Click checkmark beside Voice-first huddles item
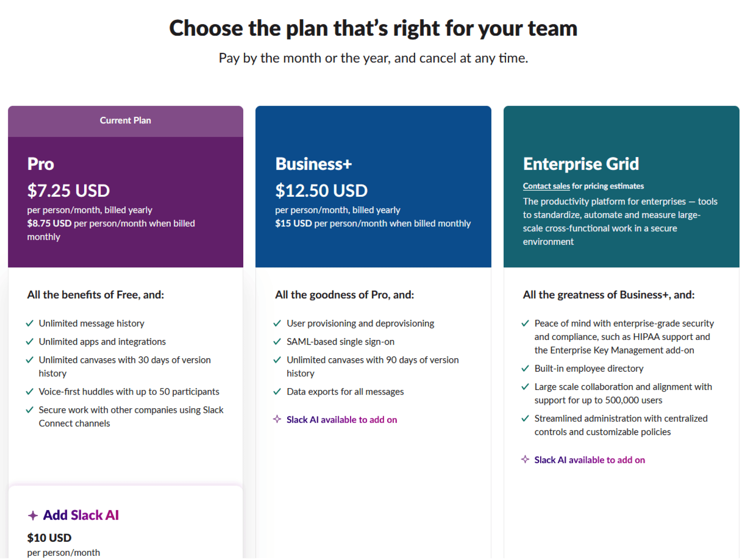The height and width of the screenshot is (560, 745). pyautogui.click(x=29, y=392)
